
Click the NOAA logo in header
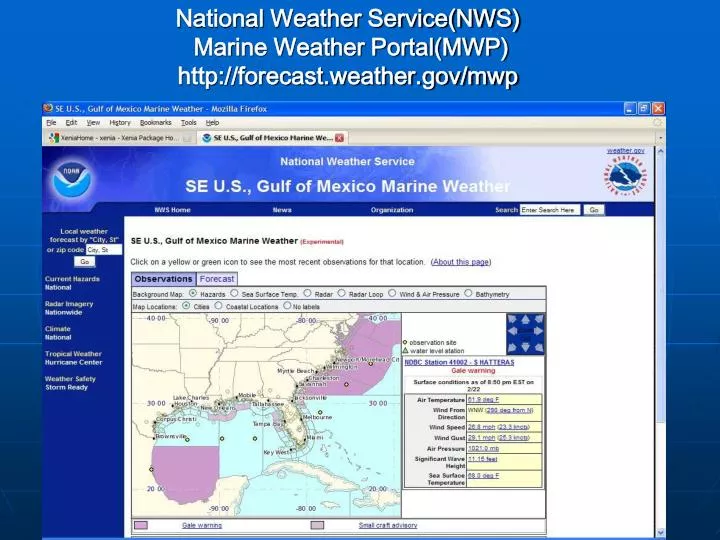(x=71, y=180)
